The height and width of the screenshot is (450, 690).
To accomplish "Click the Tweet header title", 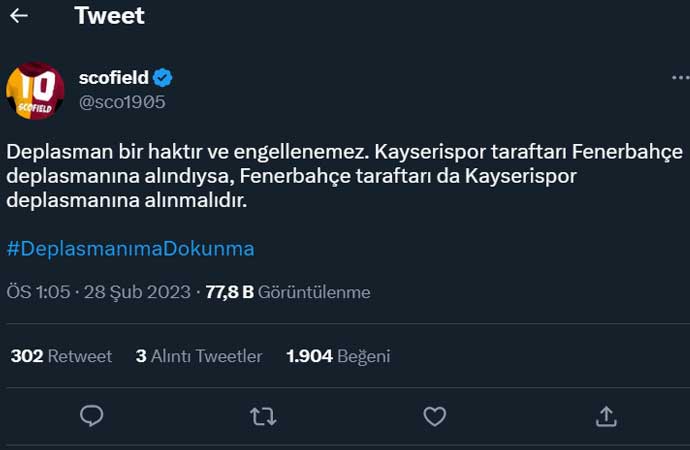I will pyautogui.click(x=109, y=16).
